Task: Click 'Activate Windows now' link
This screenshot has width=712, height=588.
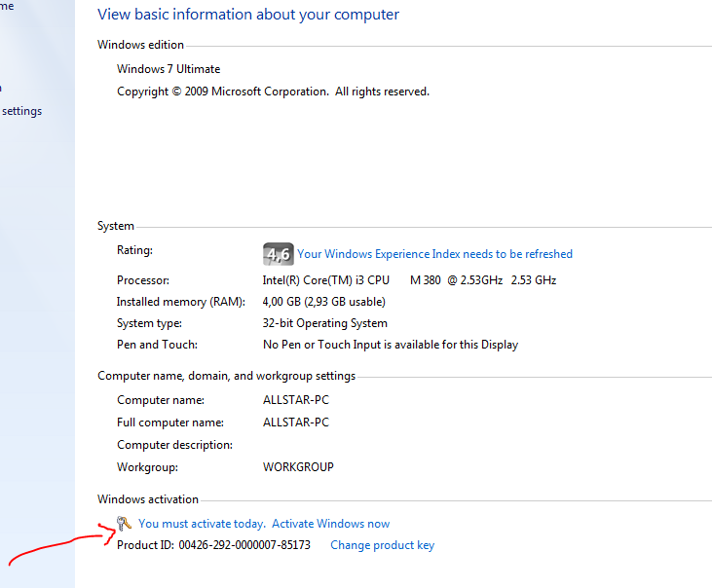Action: coord(330,524)
